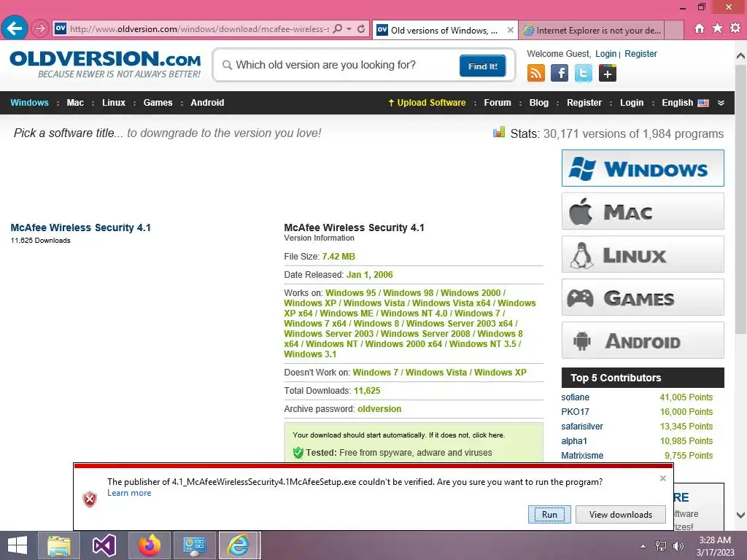Select Windows in the navigation bar
This screenshot has width=747, height=560.
click(29, 103)
